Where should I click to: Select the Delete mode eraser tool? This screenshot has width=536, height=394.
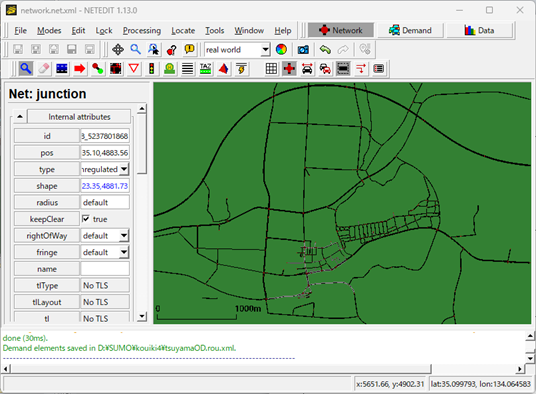(44, 69)
